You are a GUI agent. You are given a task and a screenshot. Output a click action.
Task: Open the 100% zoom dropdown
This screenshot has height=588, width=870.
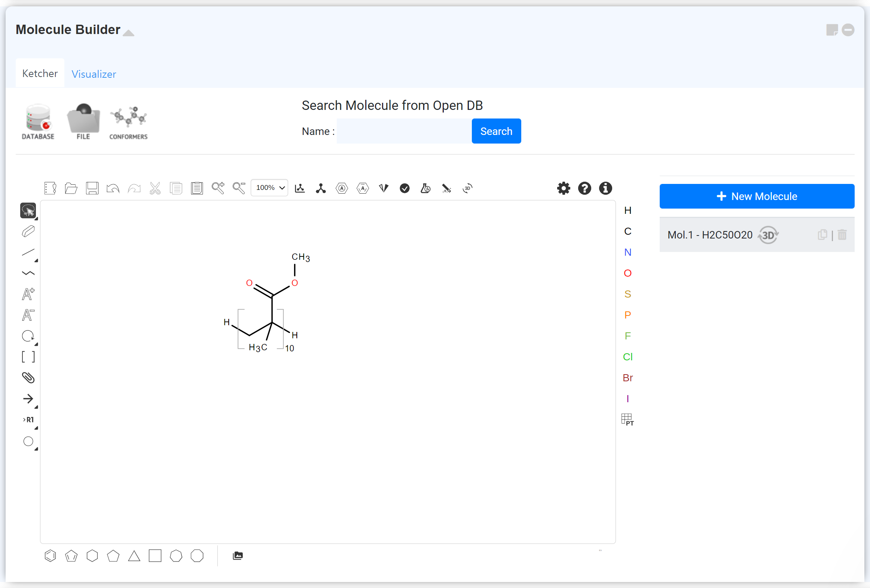click(269, 188)
